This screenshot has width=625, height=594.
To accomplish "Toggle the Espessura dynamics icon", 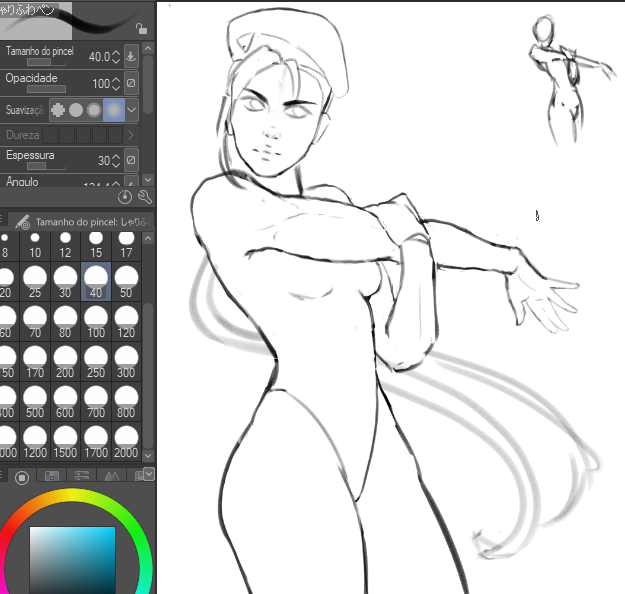I will (131, 160).
